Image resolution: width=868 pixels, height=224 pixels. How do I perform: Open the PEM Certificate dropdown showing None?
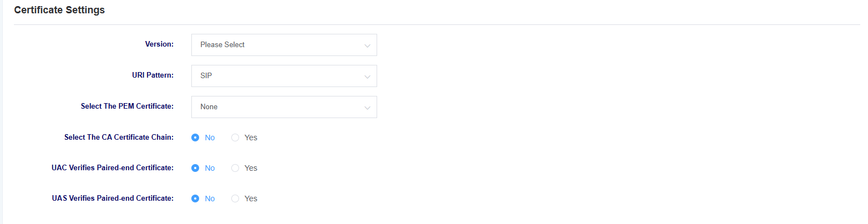284,107
